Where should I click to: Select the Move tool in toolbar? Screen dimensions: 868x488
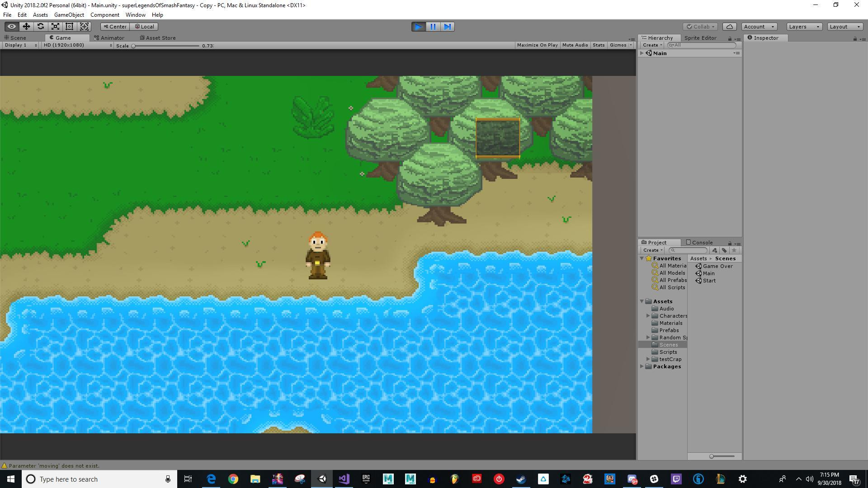26,27
